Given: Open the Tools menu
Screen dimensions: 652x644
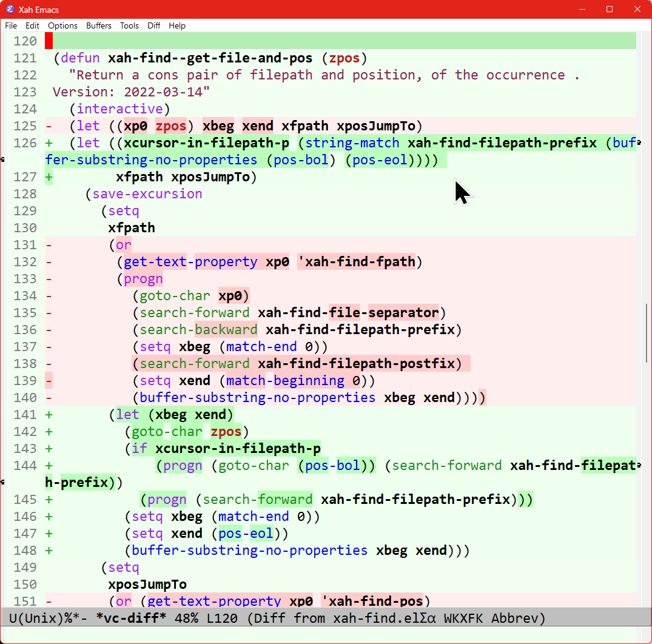Looking at the screenshot, I should tap(129, 26).
